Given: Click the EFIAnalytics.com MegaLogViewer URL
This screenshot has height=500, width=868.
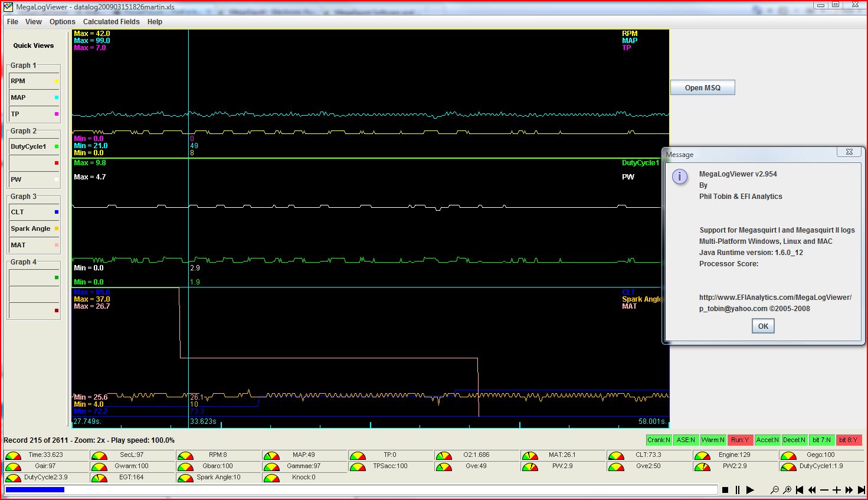Looking at the screenshot, I should pyautogui.click(x=775, y=298).
